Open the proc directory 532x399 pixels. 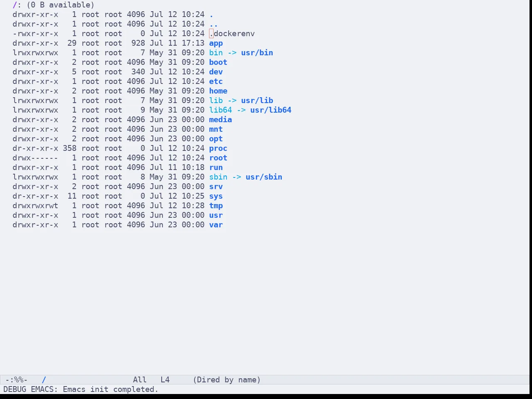(218, 148)
